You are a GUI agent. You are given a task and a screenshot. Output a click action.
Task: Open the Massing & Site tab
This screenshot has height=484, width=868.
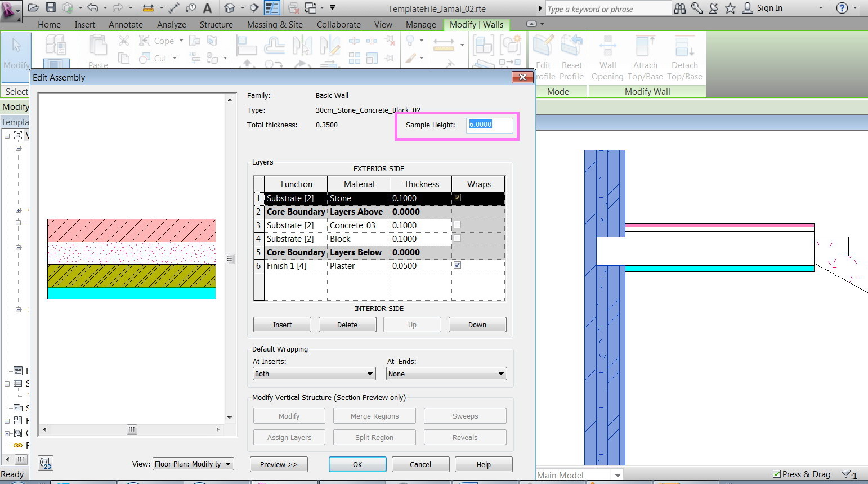tap(275, 25)
